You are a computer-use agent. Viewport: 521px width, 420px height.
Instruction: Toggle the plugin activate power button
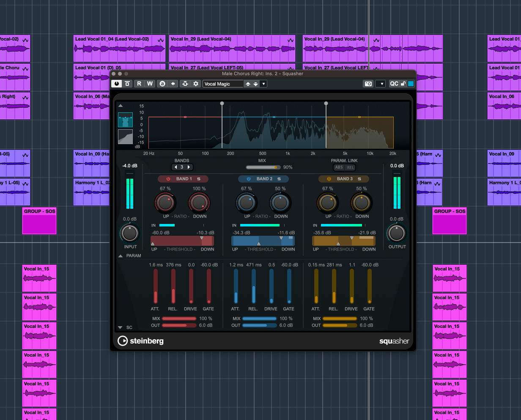click(117, 84)
